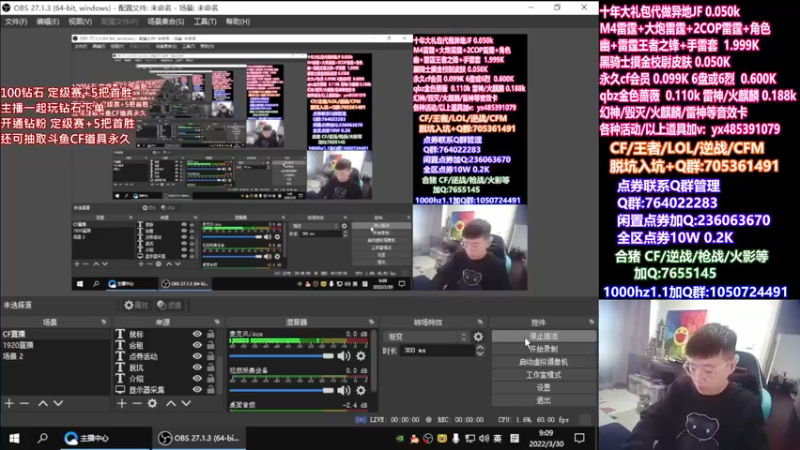Screen dimensions: 800x450
Task: Open transition properties gear icon
Action: pyautogui.click(x=478, y=337)
